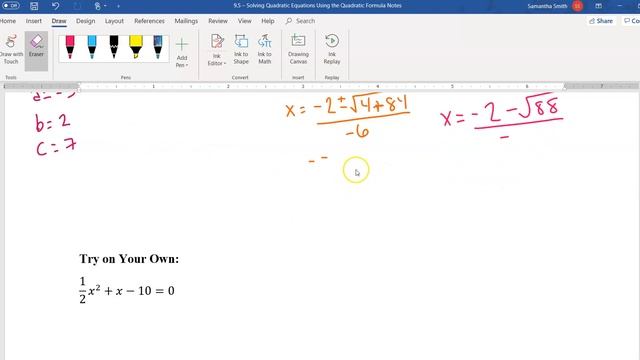Insert a Drawing Canvas
This screenshot has height=360, width=640.
298,49
